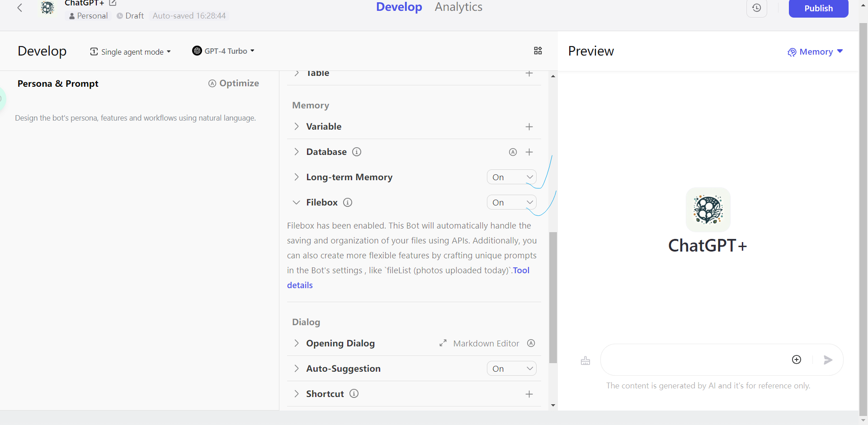Toggle the Filebox On selector
The width and height of the screenshot is (868, 425).
click(x=511, y=202)
